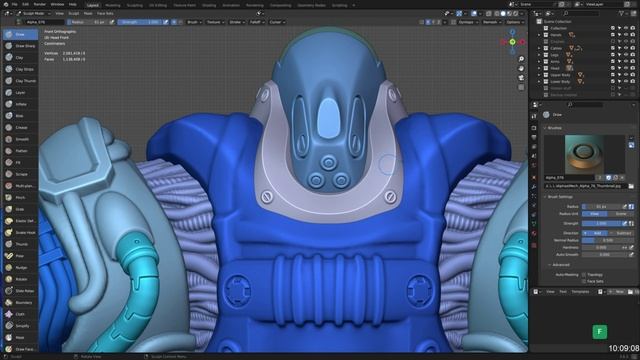Open the Render menu
The height and width of the screenshot is (360, 640).
(40, 4)
